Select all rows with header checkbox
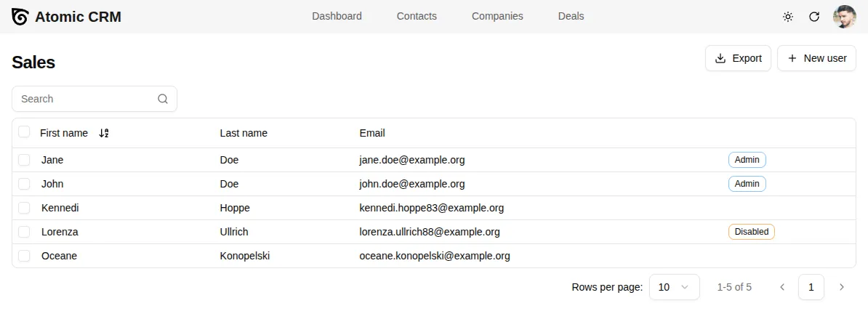This screenshot has height=311, width=868. pos(25,132)
